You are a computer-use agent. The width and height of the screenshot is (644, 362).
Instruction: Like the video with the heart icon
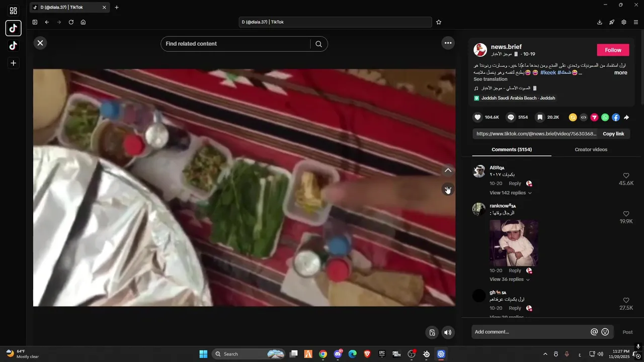point(477,117)
